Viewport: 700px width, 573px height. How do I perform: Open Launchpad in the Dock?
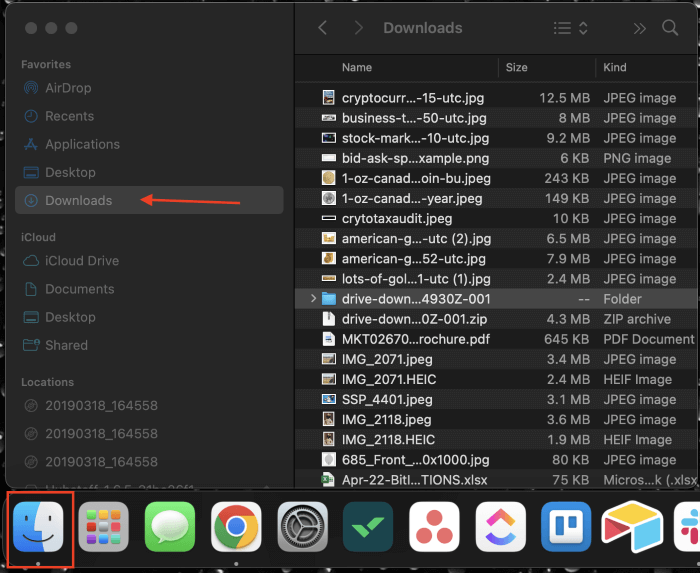pos(104,527)
